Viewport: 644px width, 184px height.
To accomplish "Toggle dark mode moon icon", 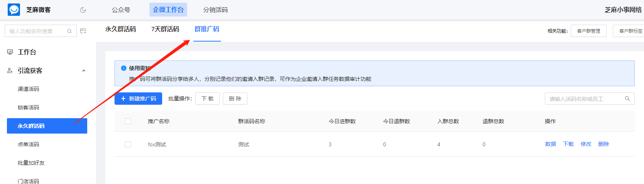I will [83, 10].
